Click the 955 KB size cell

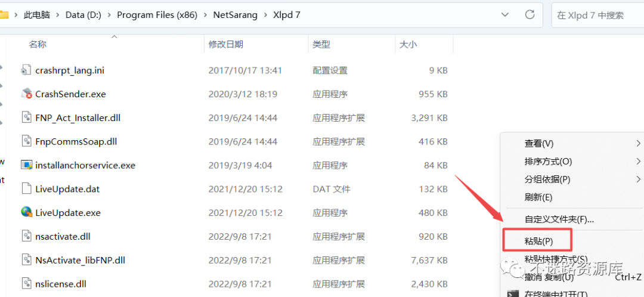(434, 94)
